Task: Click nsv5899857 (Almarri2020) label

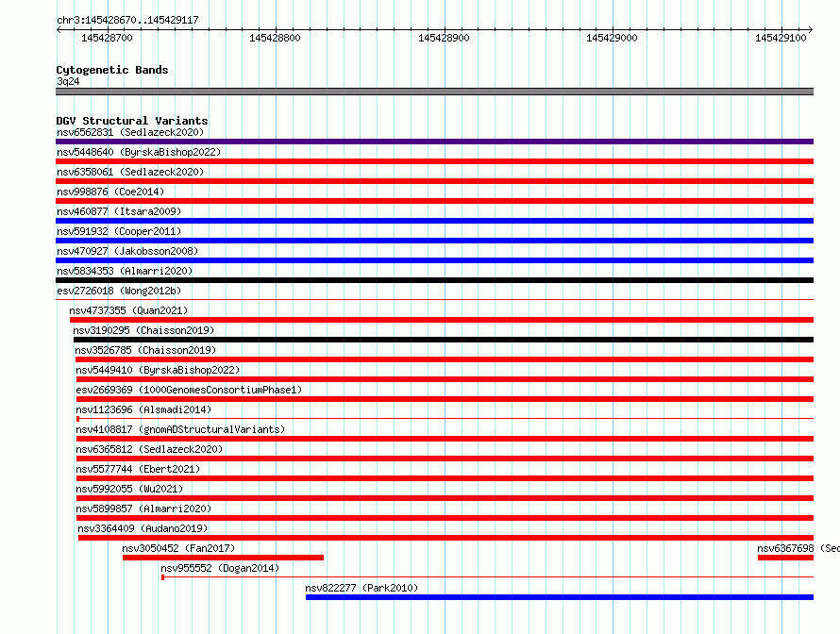Action: [x=143, y=509]
